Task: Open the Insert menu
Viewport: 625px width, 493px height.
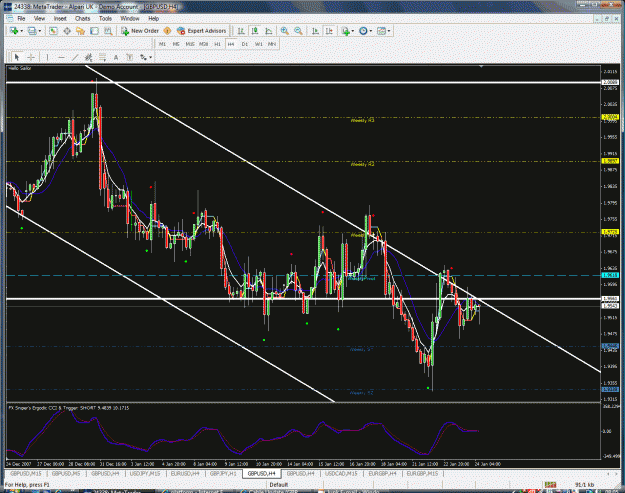Action: (60, 19)
